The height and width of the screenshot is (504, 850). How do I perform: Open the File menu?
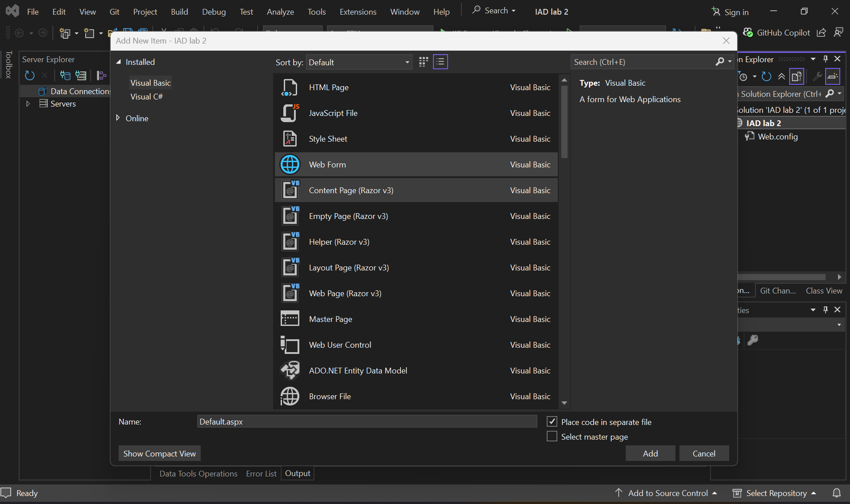33,12
